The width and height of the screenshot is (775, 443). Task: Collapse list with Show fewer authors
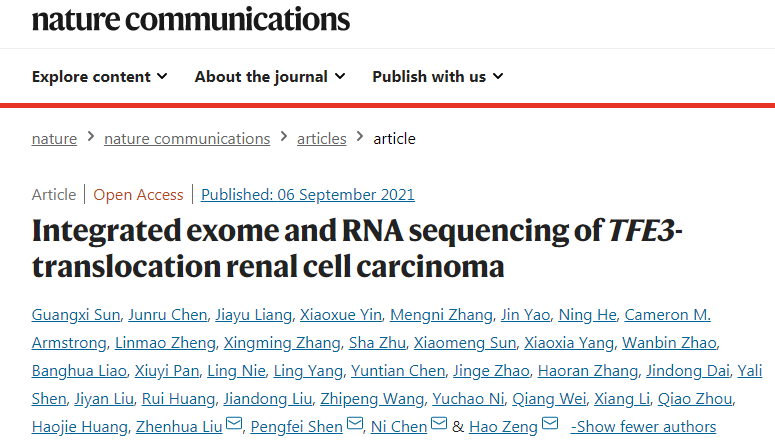[643, 427]
